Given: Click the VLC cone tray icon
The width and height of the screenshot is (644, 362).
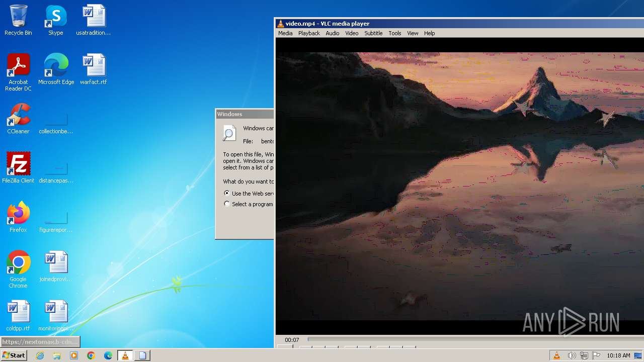Looking at the screenshot, I should [x=556, y=355].
